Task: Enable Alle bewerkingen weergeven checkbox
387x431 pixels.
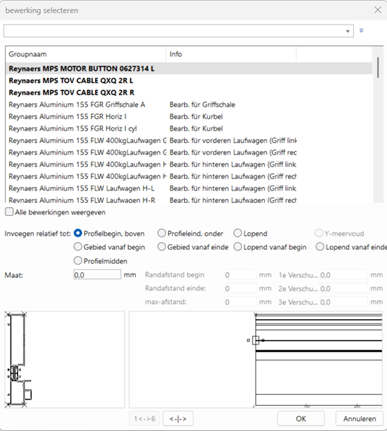Action: pos(10,212)
